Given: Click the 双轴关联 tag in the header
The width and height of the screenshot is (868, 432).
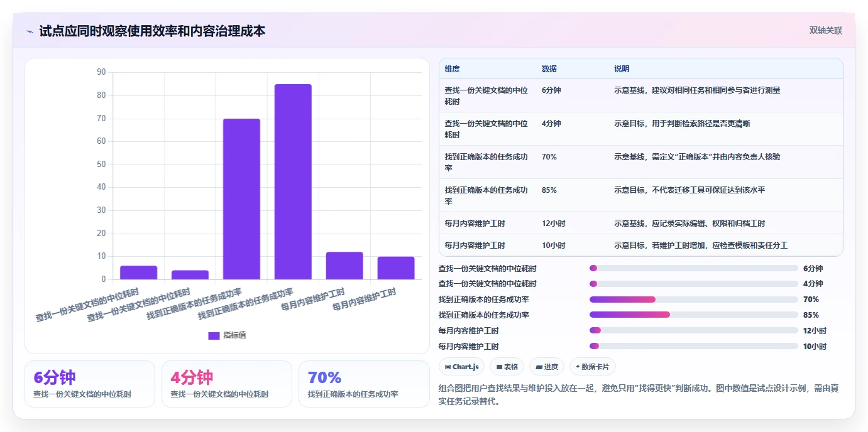Looking at the screenshot, I should pos(825,31).
